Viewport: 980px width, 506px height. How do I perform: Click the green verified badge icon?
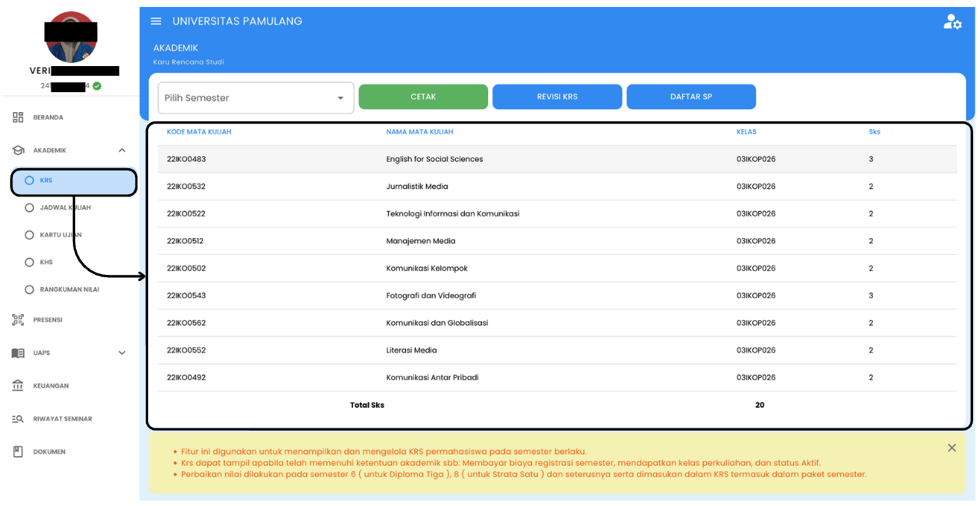(97, 86)
